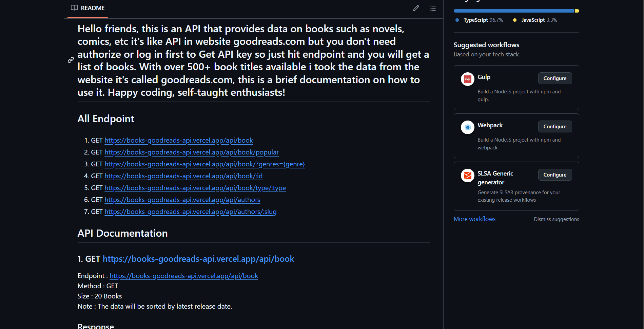Click the Webpack workflow title

tap(490, 125)
